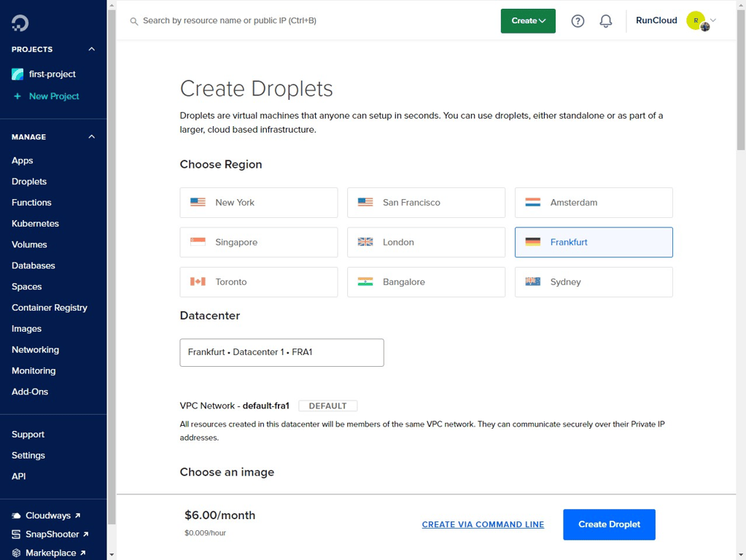Click the United States flag for New York
The image size is (746, 560).
[198, 202]
